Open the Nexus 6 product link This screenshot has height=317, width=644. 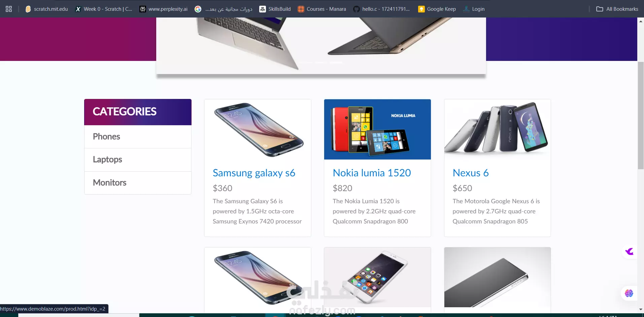coord(470,173)
